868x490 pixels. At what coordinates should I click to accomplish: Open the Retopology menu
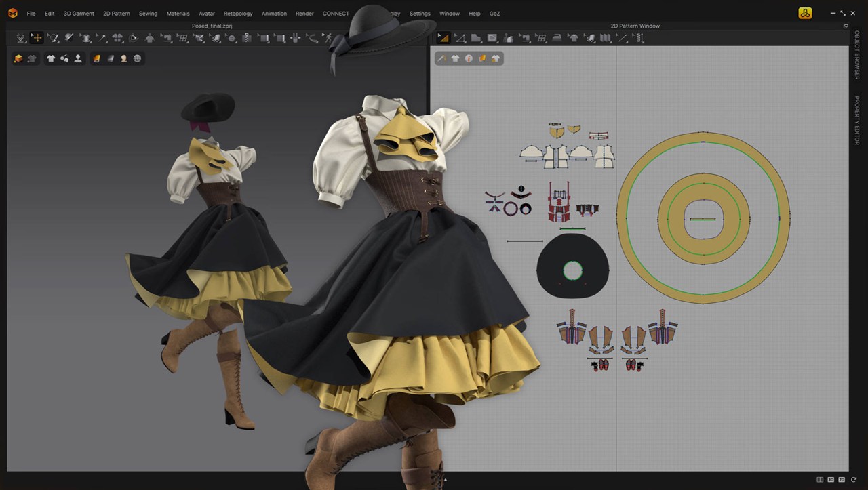pos(238,14)
